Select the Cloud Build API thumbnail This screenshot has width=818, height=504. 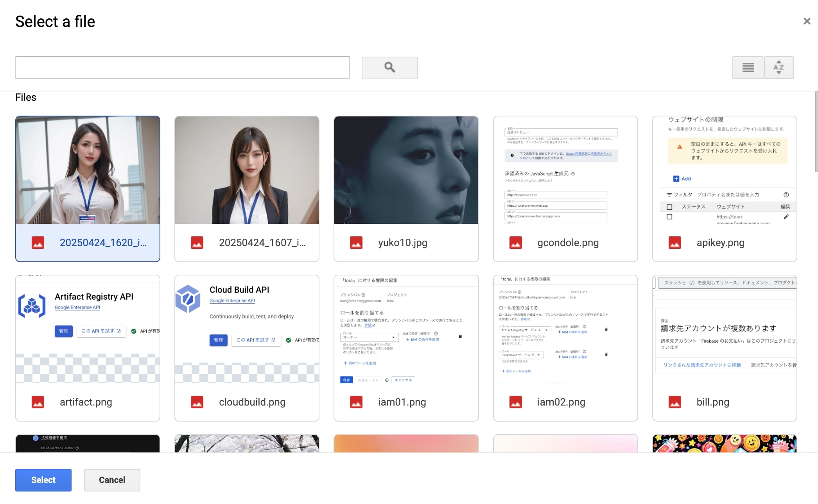pos(247,329)
